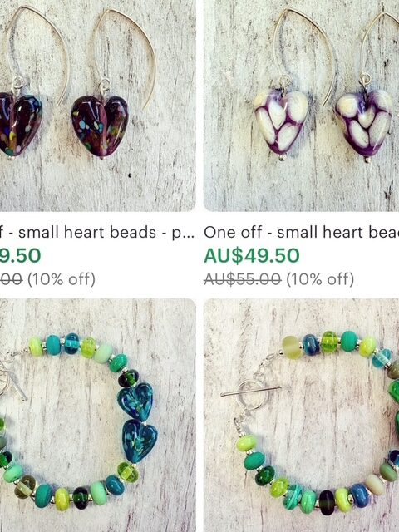Image resolution: width=399 pixels, height=532 pixels.
Task: Click the upper teal heart bead on the bracelet
Action: [x=135, y=402]
